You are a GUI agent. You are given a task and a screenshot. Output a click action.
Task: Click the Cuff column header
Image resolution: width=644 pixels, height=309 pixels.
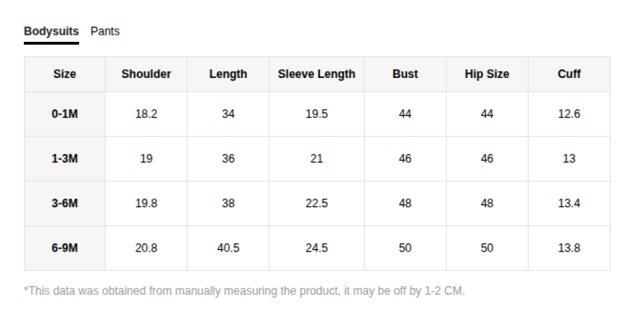point(569,74)
